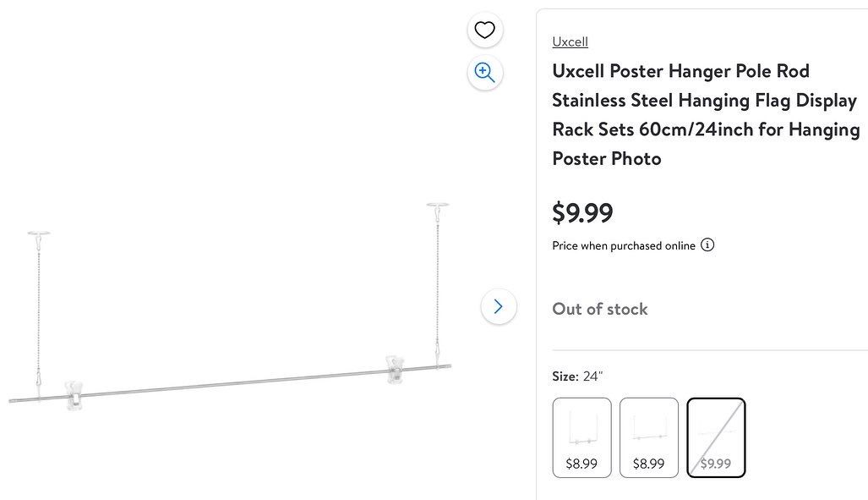This screenshot has width=868, height=500.
Task: Show next product image with arrow
Action: 498,306
